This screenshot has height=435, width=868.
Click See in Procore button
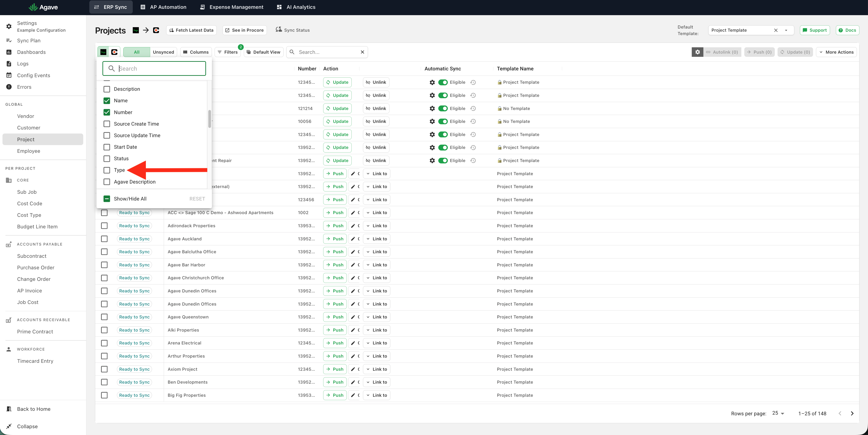coord(245,30)
